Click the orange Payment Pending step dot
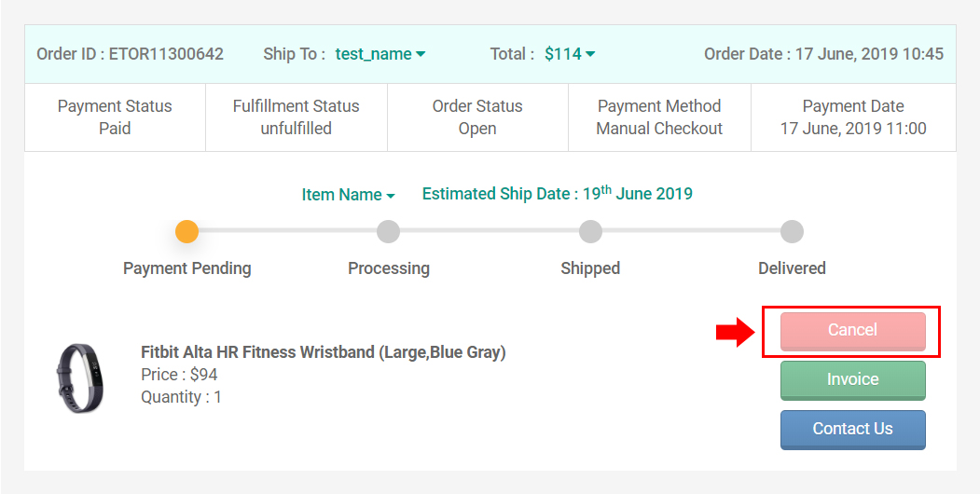This screenshot has height=494, width=980. point(187,231)
